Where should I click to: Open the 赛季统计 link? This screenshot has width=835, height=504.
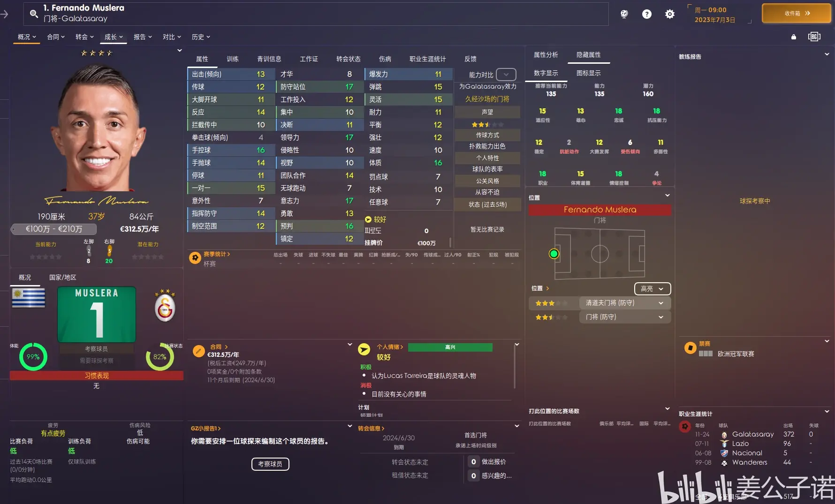pyautogui.click(x=216, y=254)
